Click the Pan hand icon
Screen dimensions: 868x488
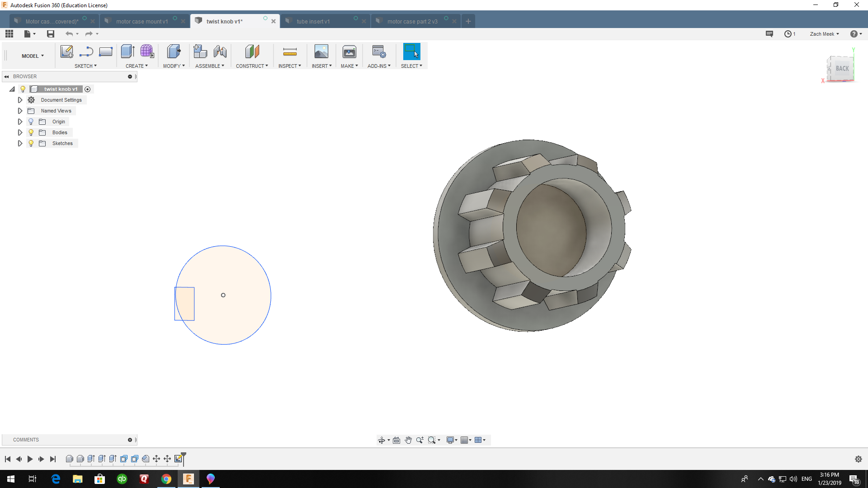408,440
